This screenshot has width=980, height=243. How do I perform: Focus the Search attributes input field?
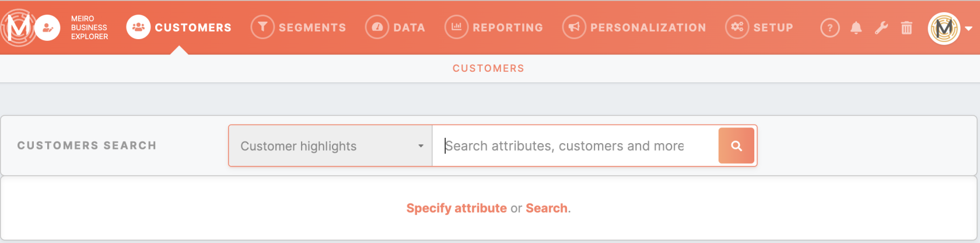pos(575,146)
